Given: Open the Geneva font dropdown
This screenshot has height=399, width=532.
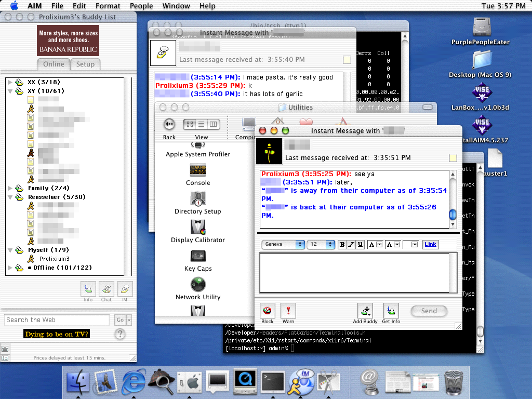Looking at the screenshot, I should (x=283, y=244).
